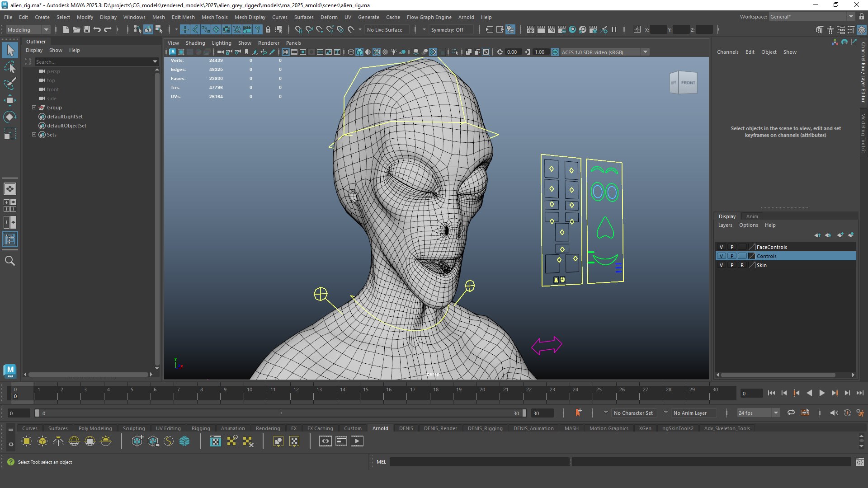Viewport: 868px width, 488px height.
Task: Click the Arnold TX Manager shelf icon
Action: pos(216,441)
